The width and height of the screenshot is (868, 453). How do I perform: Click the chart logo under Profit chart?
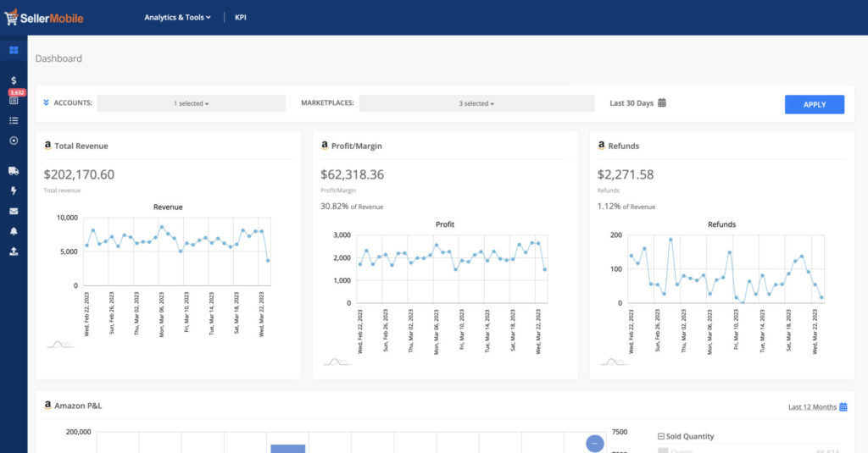337,362
